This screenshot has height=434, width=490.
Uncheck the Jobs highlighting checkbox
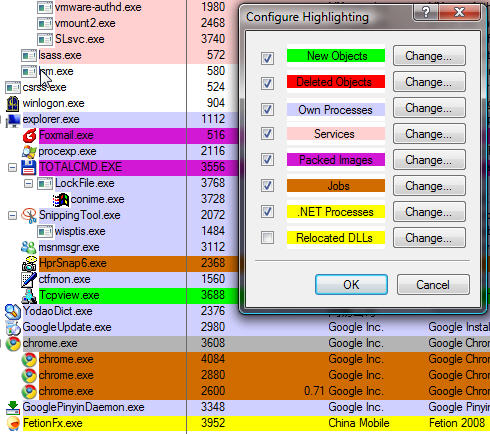click(267, 185)
